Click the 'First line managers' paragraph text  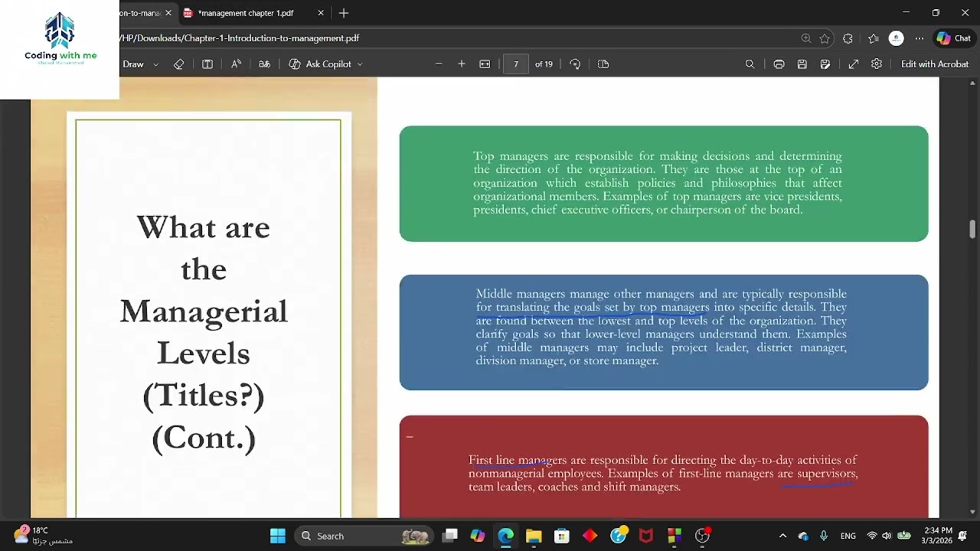(663, 473)
